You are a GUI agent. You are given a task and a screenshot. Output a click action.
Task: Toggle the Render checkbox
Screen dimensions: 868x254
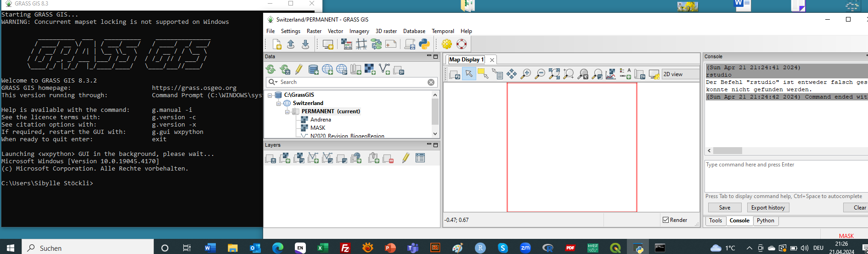pos(665,220)
